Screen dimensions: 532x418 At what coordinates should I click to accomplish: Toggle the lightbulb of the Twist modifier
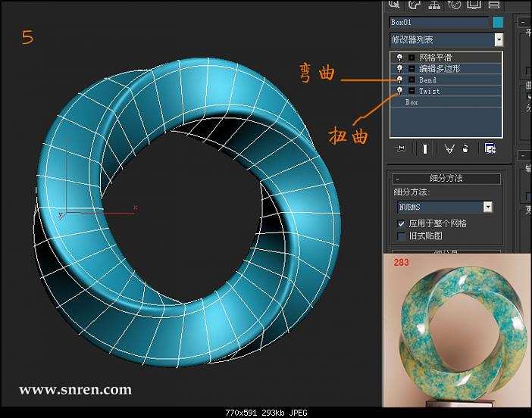(x=399, y=91)
